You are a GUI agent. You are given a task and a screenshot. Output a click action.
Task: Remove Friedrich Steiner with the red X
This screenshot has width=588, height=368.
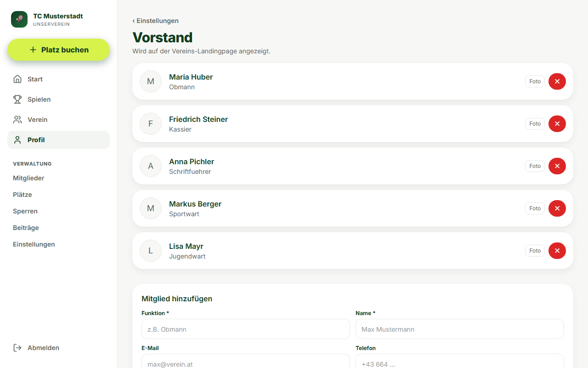pyautogui.click(x=557, y=124)
